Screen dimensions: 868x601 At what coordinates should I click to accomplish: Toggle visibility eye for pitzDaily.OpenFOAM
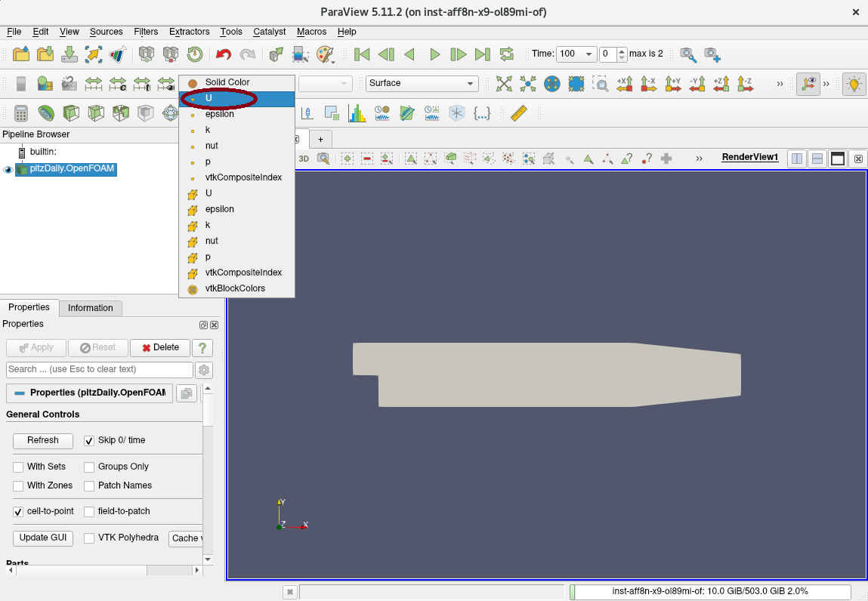8,169
